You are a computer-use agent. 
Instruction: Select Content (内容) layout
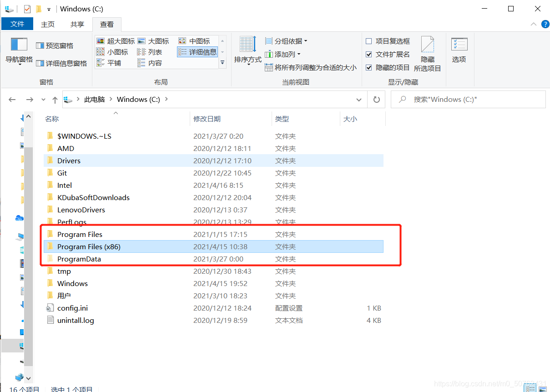tap(150, 63)
